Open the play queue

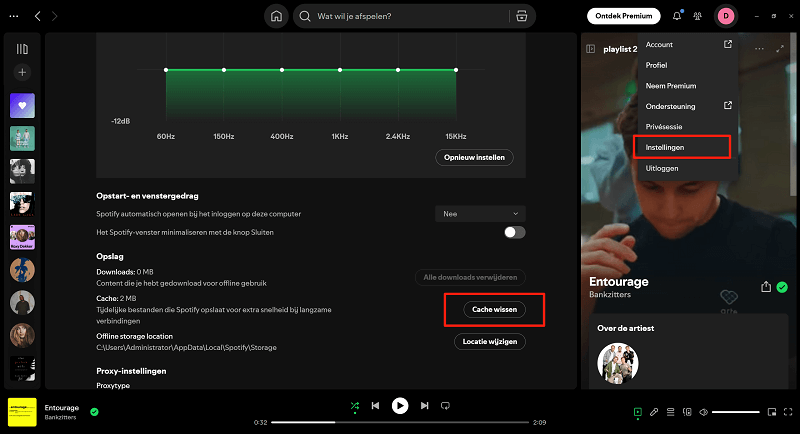click(x=670, y=412)
